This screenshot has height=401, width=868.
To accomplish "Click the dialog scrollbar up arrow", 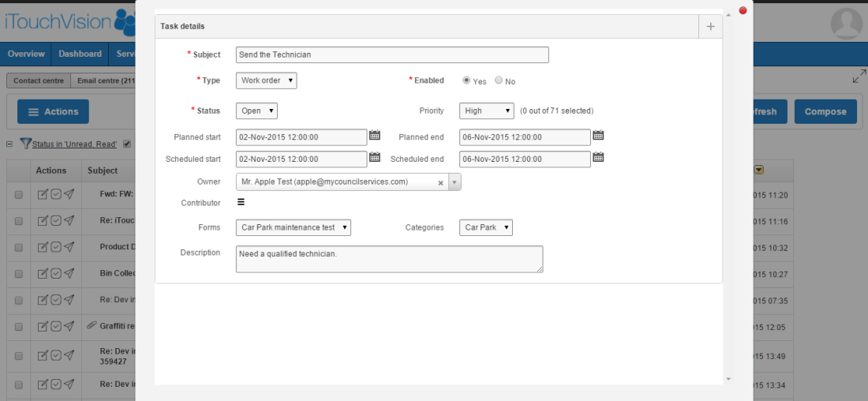I will tap(728, 15).
